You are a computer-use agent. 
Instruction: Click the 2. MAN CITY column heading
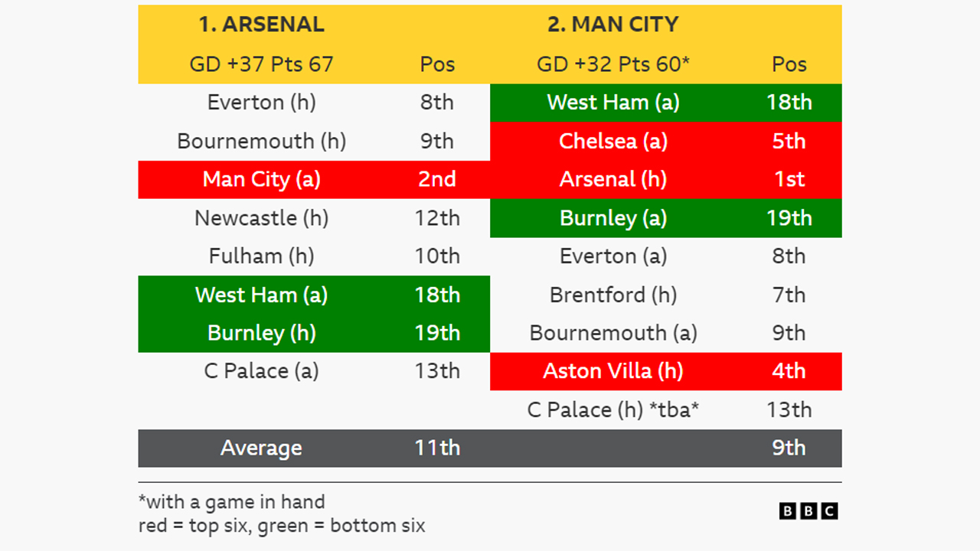click(x=612, y=24)
